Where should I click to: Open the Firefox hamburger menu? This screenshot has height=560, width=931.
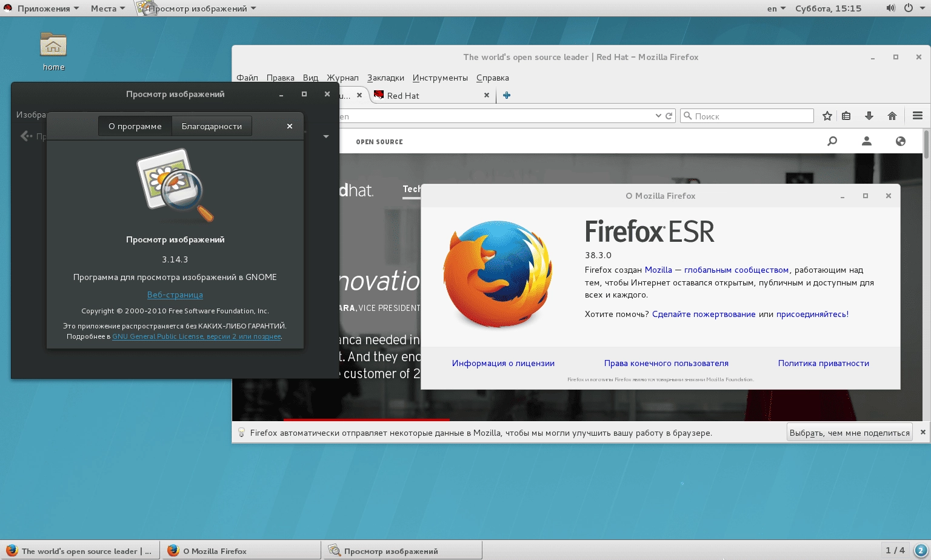[x=918, y=116]
